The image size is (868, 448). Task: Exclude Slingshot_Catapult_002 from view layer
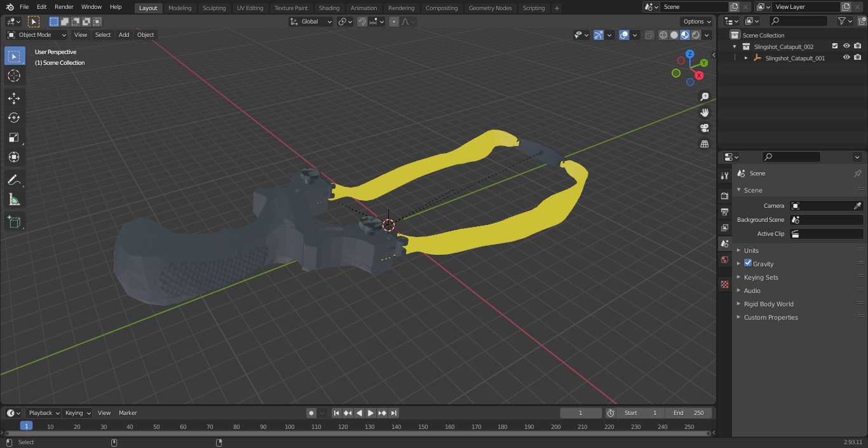click(x=835, y=46)
